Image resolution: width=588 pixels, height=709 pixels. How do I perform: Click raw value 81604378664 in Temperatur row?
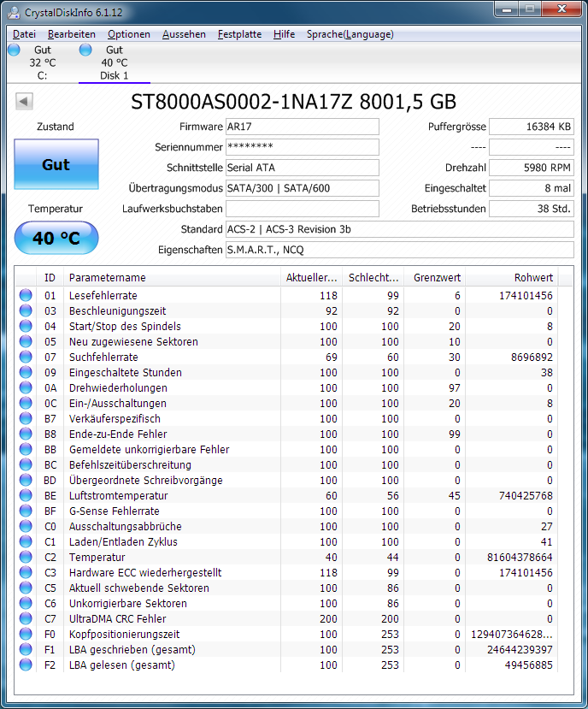pyautogui.click(x=520, y=557)
